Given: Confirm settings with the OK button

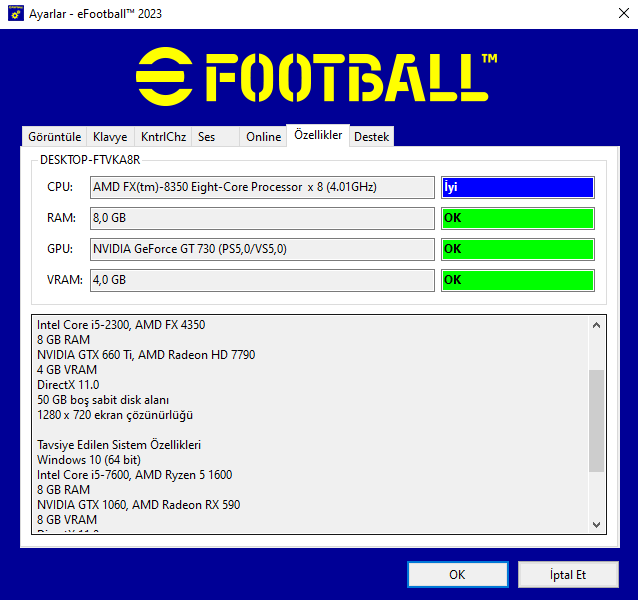Looking at the screenshot, I should coord(458,574).
